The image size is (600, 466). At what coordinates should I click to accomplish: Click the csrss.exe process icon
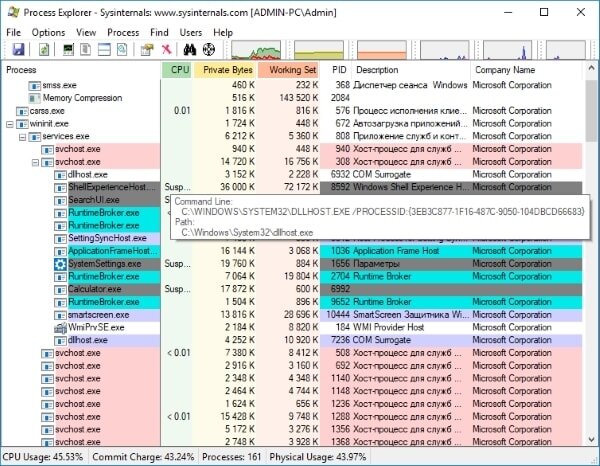coord(22,111)
